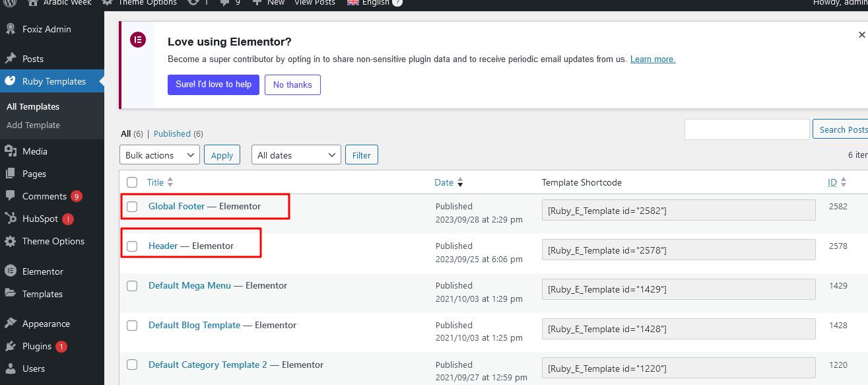
Task: Open the Bulk actions dropdown
Action: pos(160,155)
